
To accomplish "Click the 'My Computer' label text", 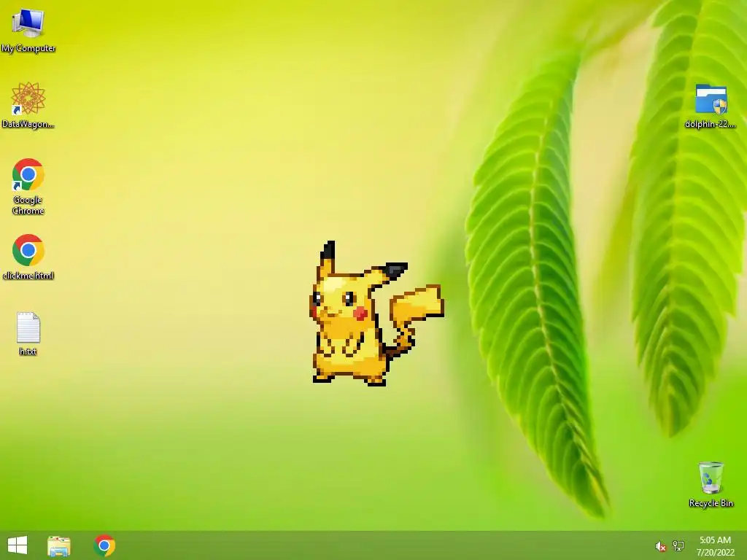I will pyautogui.click(x=28, y=48).
